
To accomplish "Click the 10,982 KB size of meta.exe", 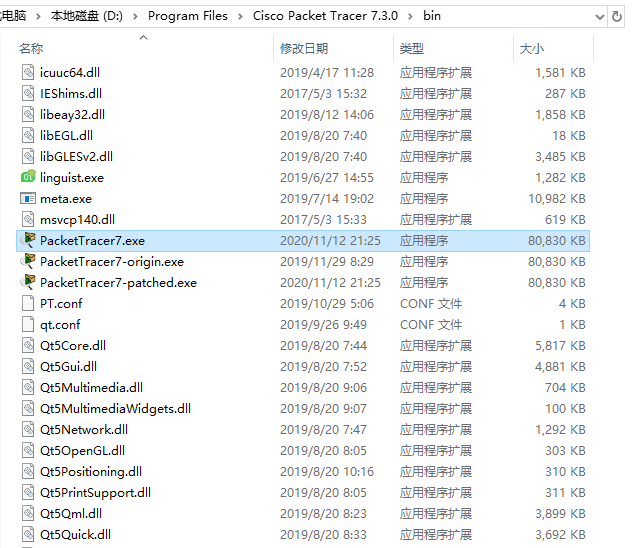I will [557, 199].
